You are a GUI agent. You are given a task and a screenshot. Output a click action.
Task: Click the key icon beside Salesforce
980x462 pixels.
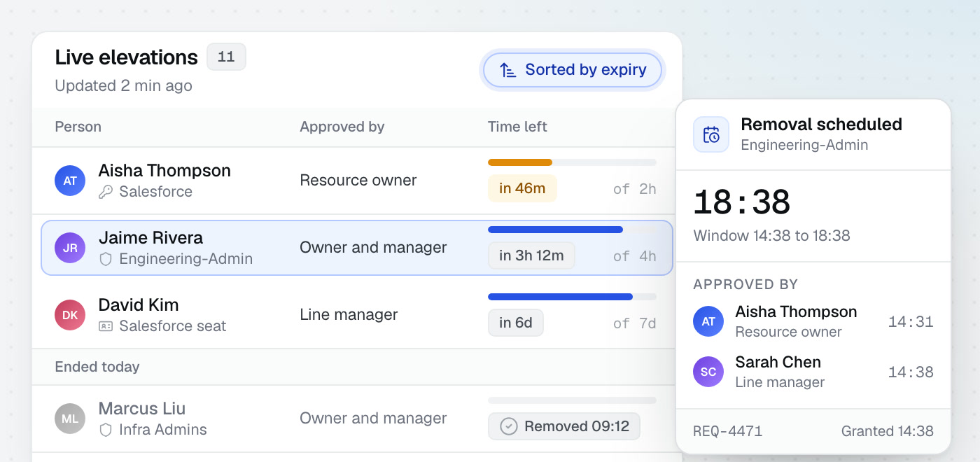tap(106, 192)
